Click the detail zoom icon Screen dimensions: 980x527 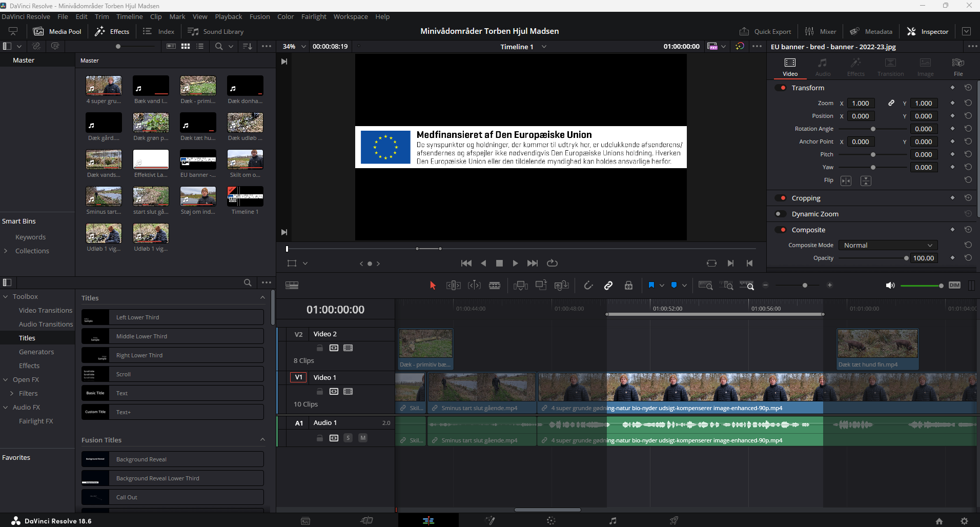point(726,286)
